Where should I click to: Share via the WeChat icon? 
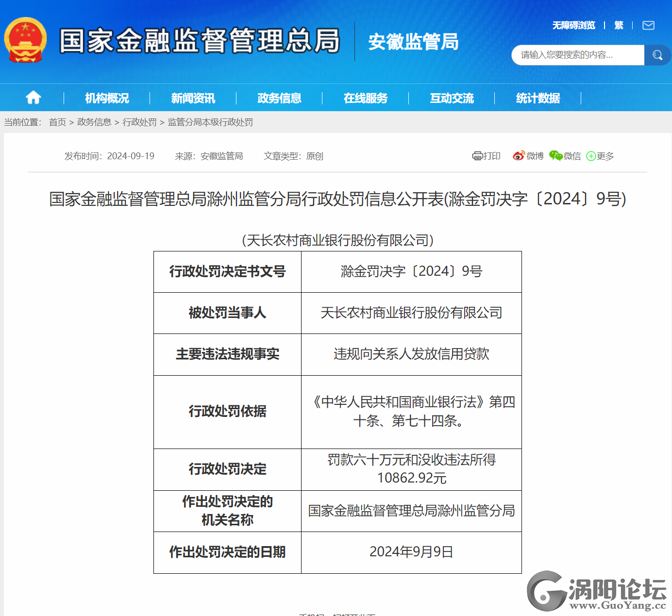pos(555,156)
